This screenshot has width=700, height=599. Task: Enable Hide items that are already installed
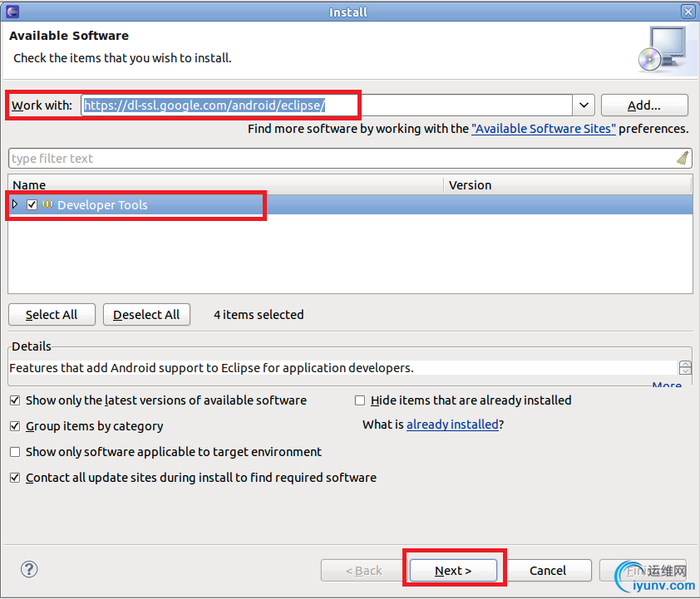tap(360, 400)
